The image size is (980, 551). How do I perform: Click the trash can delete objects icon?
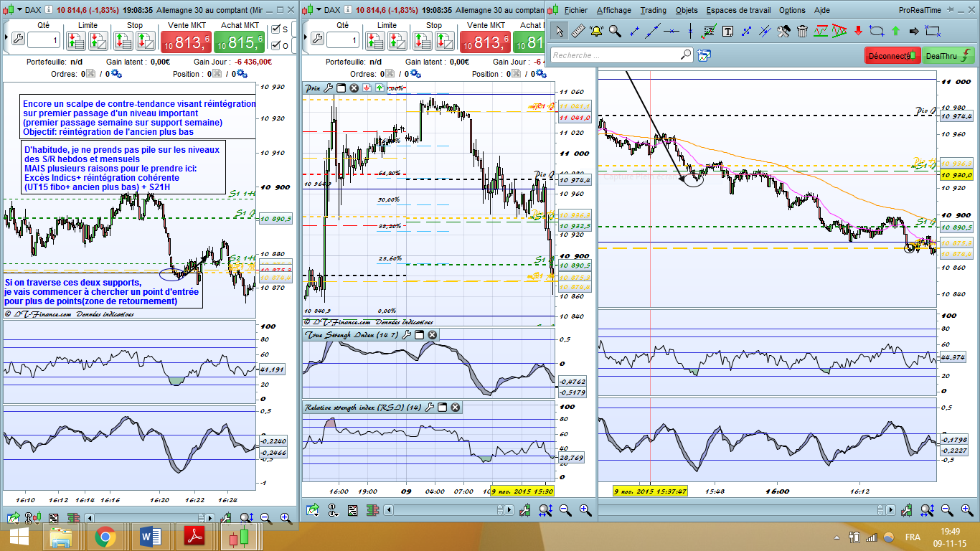click(x=802, y=31)
